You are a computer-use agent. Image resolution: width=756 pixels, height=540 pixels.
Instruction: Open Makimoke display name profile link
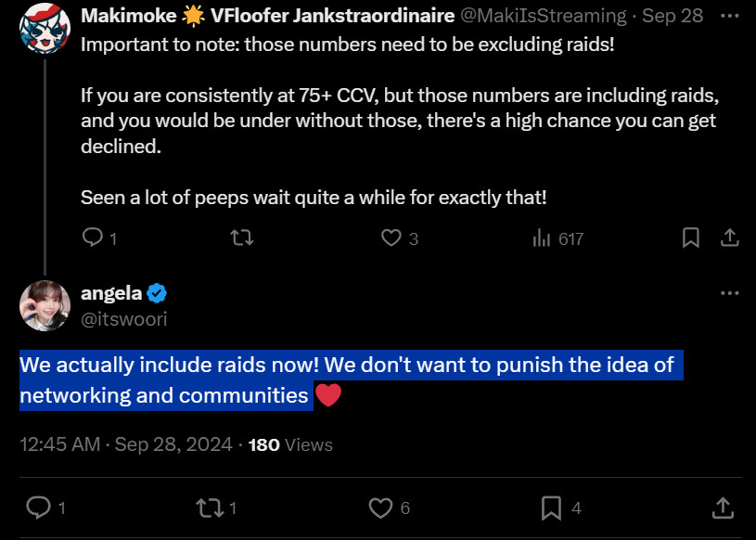267,16
